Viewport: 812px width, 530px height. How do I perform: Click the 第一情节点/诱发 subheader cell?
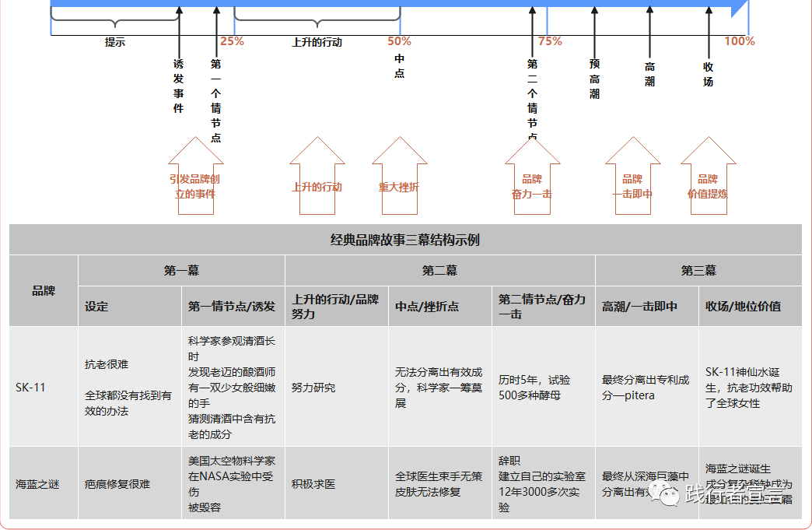(x=233, y=306)
